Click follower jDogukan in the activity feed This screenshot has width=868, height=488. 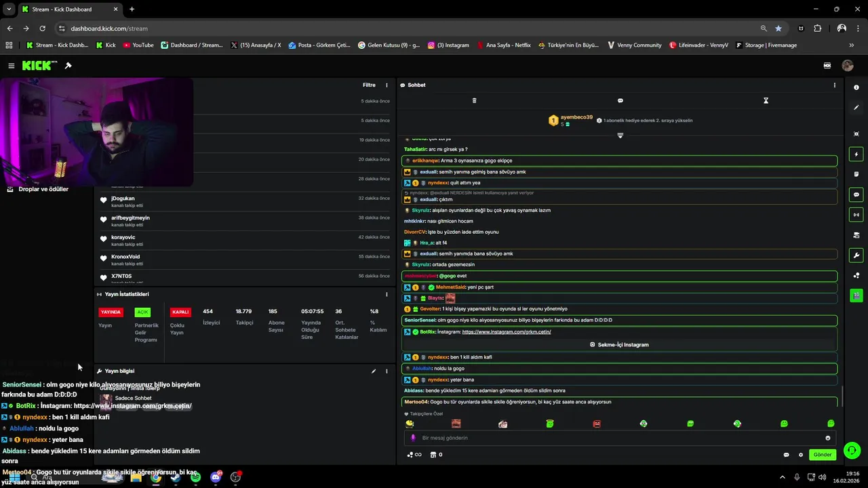click(123, 199)
